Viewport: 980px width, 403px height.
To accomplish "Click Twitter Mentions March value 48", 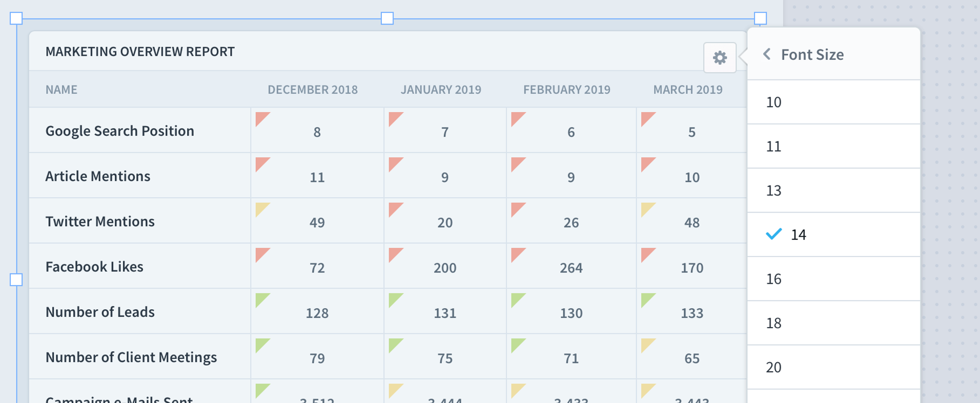I will point(692,222).
